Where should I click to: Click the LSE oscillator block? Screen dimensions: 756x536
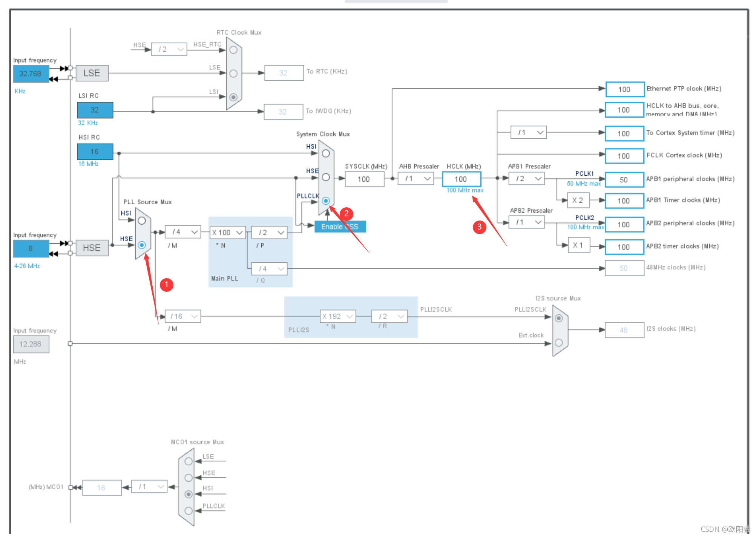tap(92, 73)
